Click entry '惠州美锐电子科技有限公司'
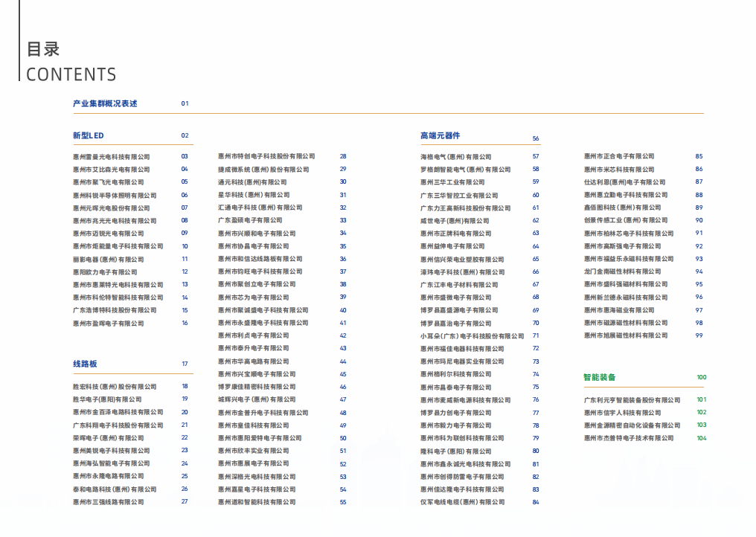756x537 pixels. point(112,451)
